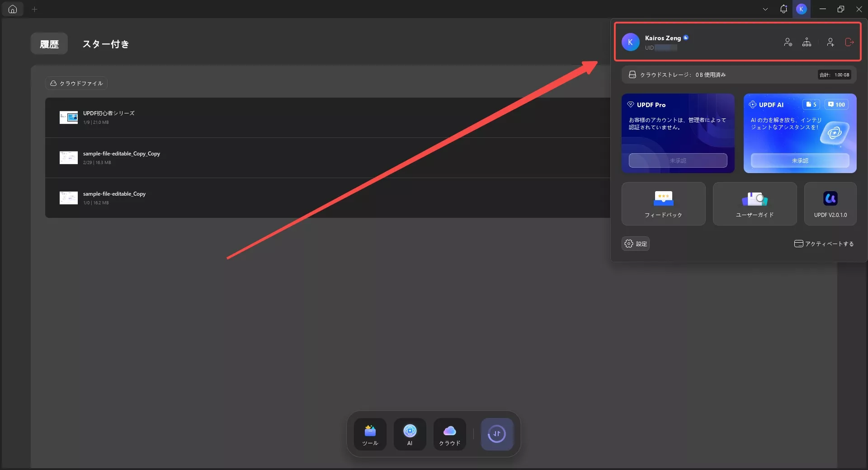Click the Kairos Zeng profile avatar in panel

click(630, 42)
